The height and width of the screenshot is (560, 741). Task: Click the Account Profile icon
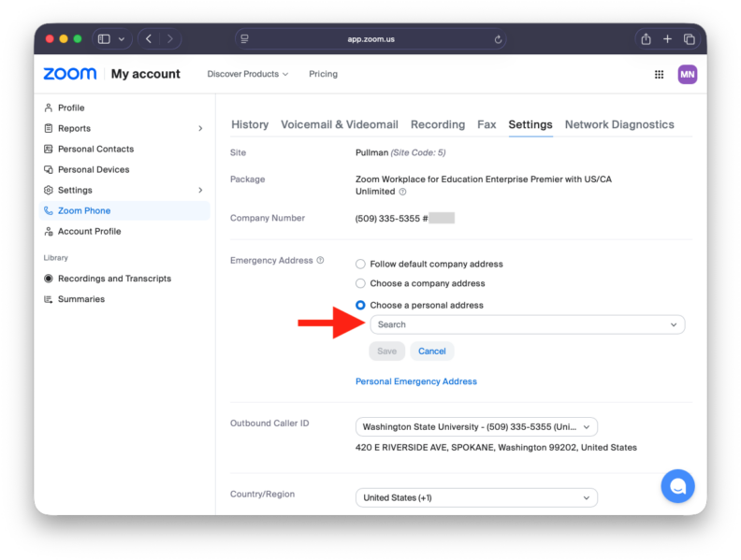[x=49, y=231]
